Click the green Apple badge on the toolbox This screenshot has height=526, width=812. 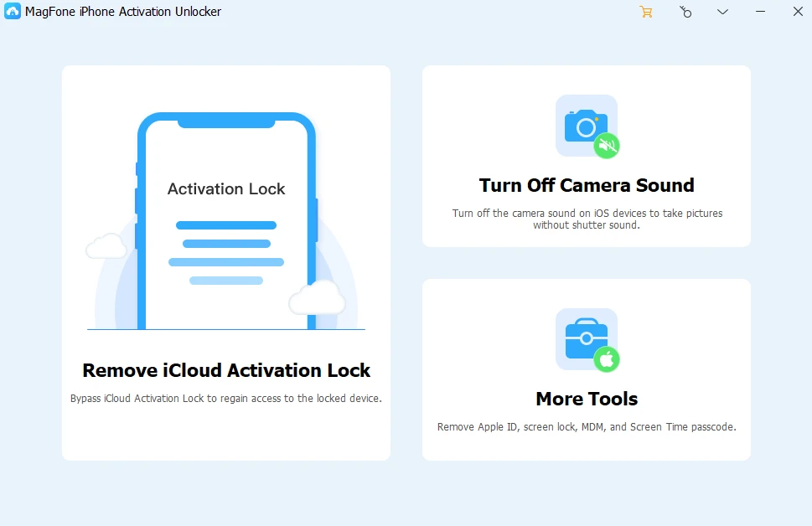[x=606, y=358]
